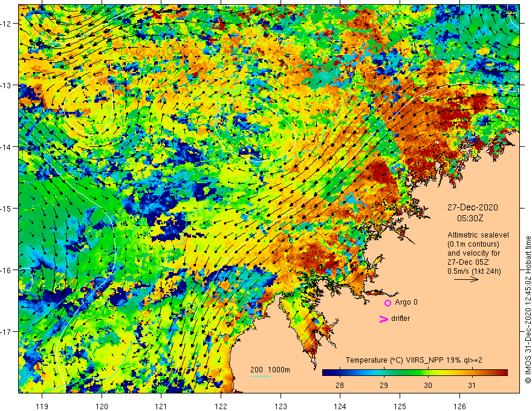This screenshot has height=411, width=532.
Task: Click the IMOS copyright timestamp text
Action: [x=528, y=310]
